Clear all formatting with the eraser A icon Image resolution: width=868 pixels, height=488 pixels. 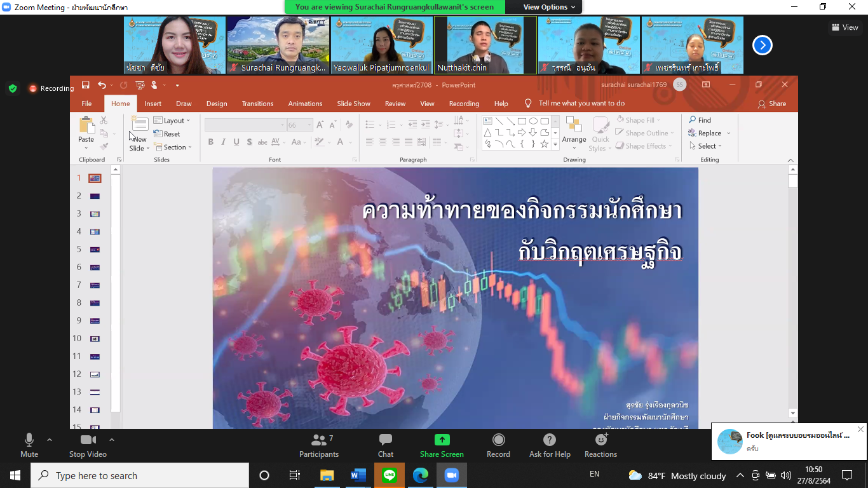349,125
